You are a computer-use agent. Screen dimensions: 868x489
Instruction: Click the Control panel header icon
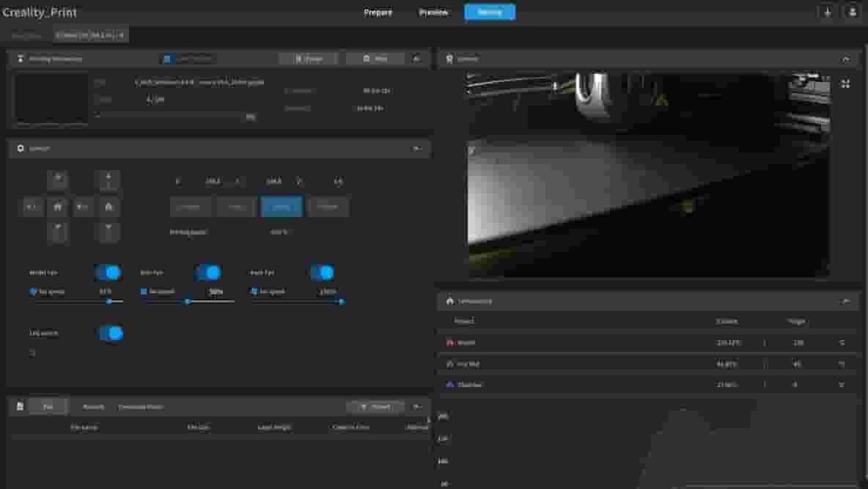(x=21, y=148)
